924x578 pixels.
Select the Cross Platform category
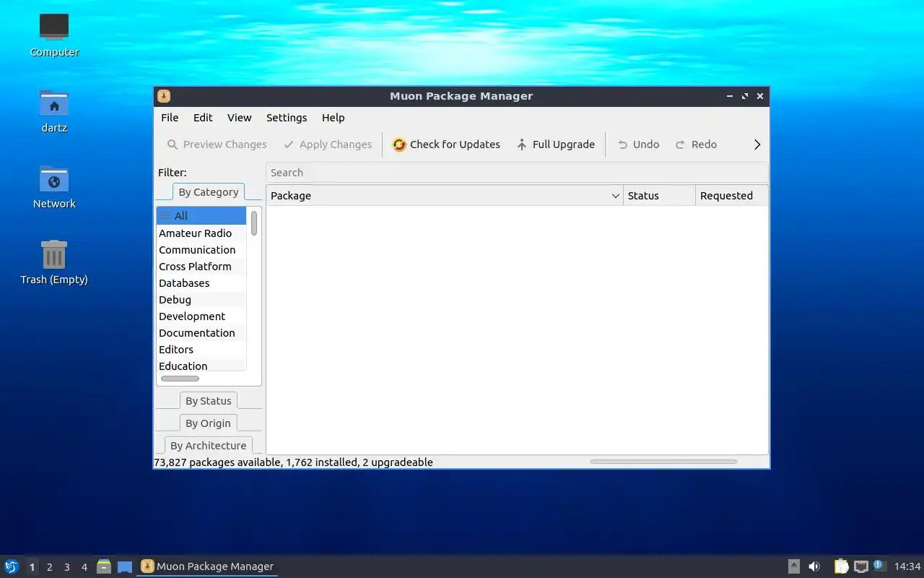click(x=201, y=267)
